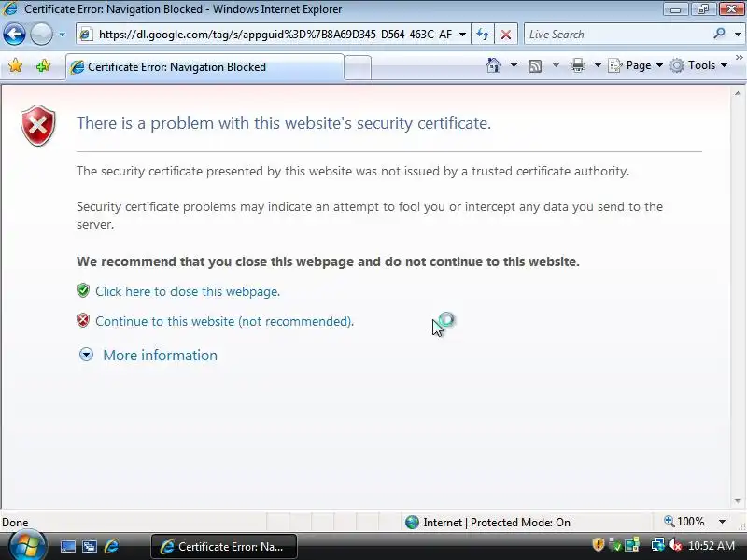Open the Tools menu
Screen dimensions: 747x560
[698, 65]
